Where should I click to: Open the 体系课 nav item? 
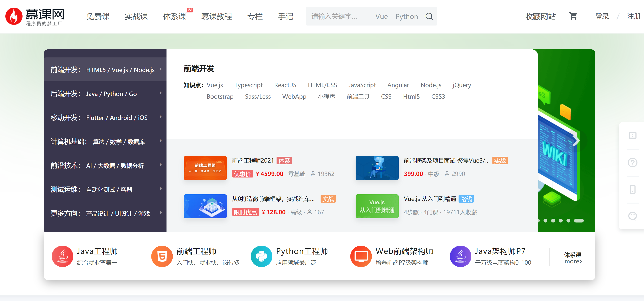pyautogui.click(x=175, y=16)
